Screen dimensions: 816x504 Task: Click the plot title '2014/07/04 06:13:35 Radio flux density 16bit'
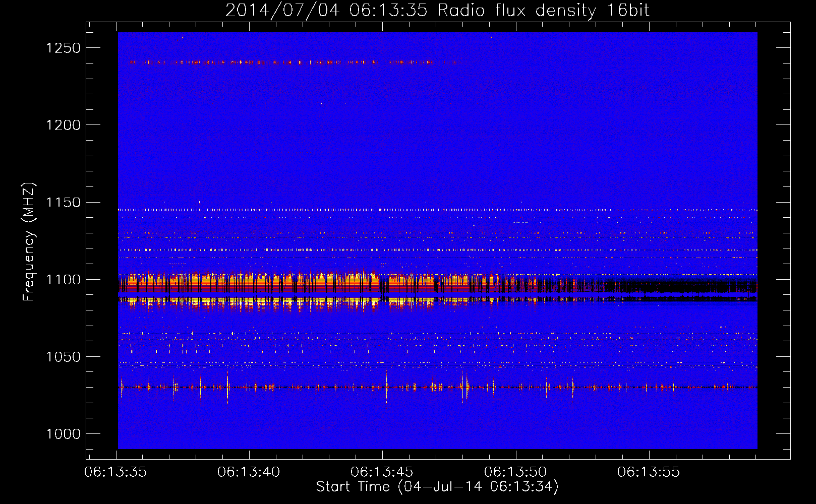[x=437, y=10]
